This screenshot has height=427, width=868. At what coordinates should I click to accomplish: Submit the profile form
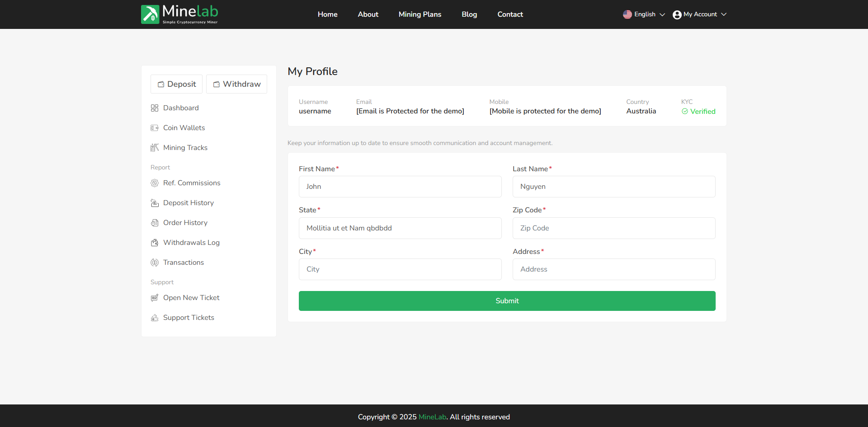(x=507, y=301)
